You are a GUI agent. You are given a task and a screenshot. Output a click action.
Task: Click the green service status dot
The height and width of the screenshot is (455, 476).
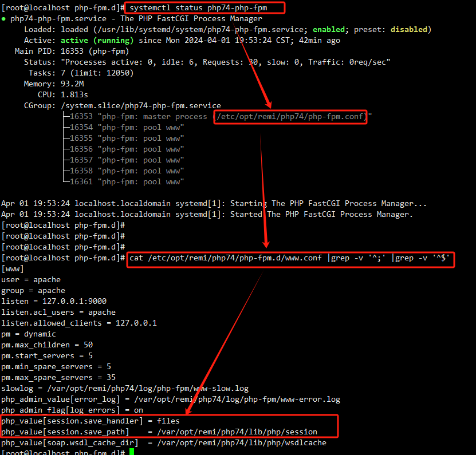coord(3,19)
